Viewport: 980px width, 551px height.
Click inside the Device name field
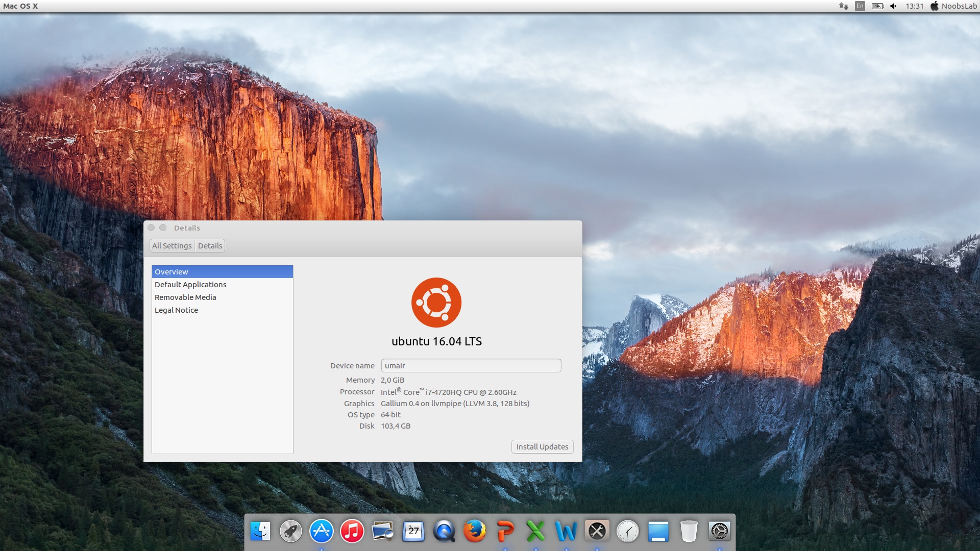click(x=470, y=366)
